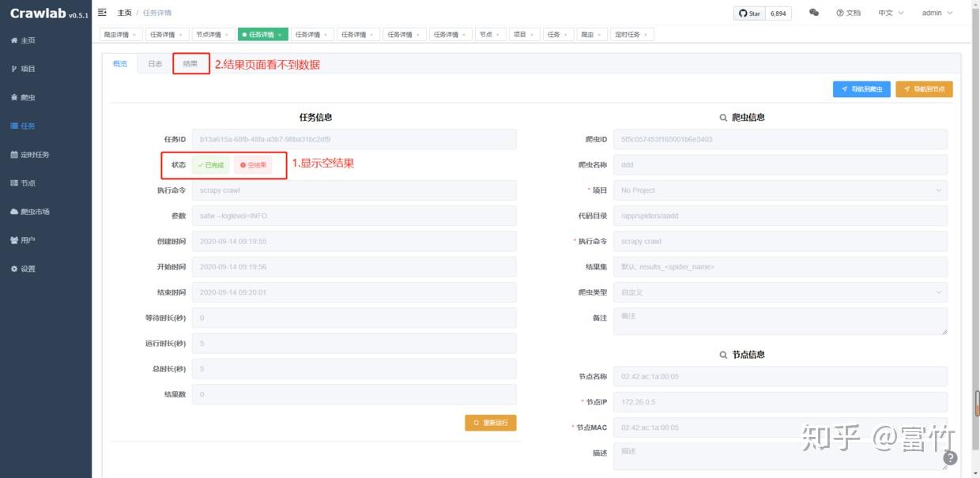Switch to the 结果 results tab
The height and width of the screenshot is (478, 980).
(x=190, y=64)
